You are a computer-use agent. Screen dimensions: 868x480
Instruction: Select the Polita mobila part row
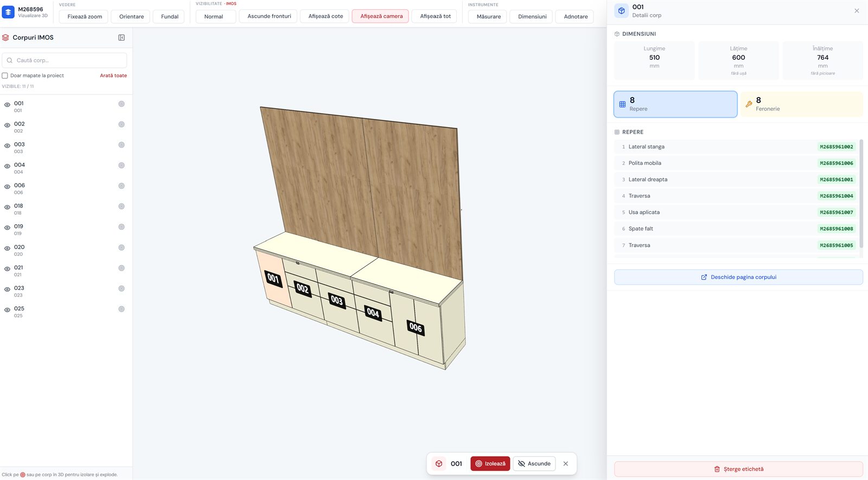[x=736, y=163]
